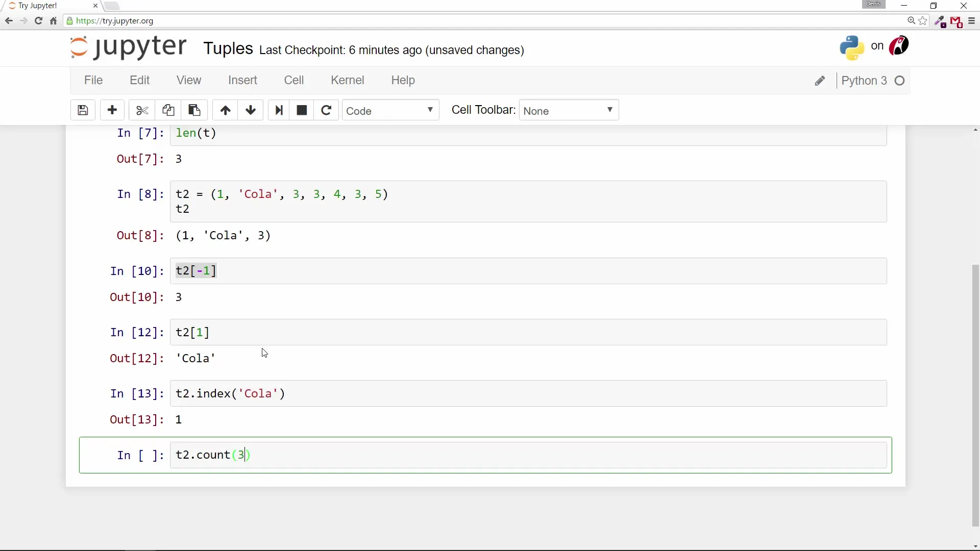Click the Out[8] tuple output
The width and height of the screenshot is (980, 551).
coord(224,236)
